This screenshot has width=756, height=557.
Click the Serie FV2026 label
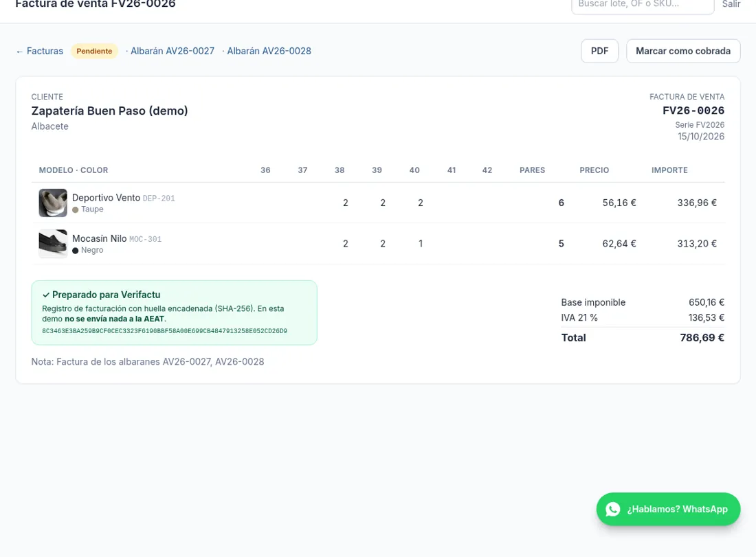point(700,125)
